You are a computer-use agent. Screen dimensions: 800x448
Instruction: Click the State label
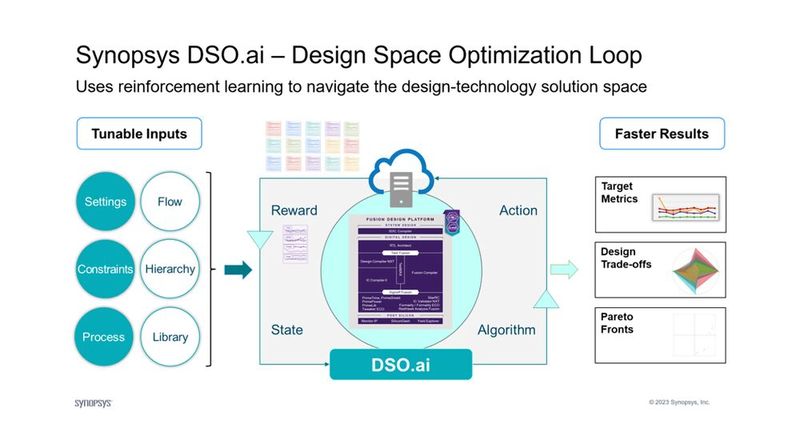pyautogui.click(x=287, y=330)
